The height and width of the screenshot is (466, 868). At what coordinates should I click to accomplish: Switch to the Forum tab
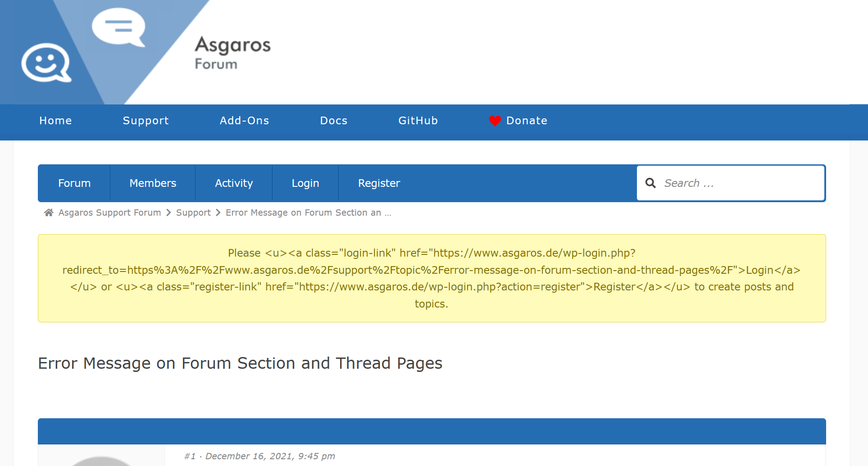click(x=74, y=183)
